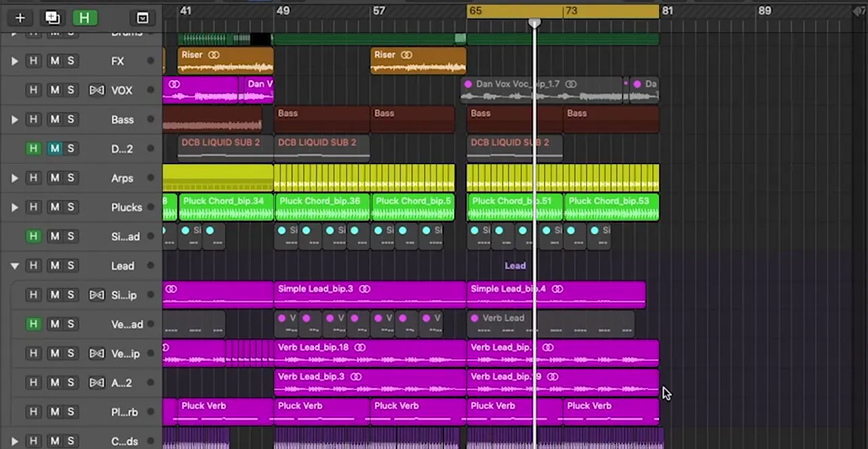Click the bowtie icon on VOX track
Image resolution: width=868 pixels, height=449 pixels.
[x=97, y=90]
